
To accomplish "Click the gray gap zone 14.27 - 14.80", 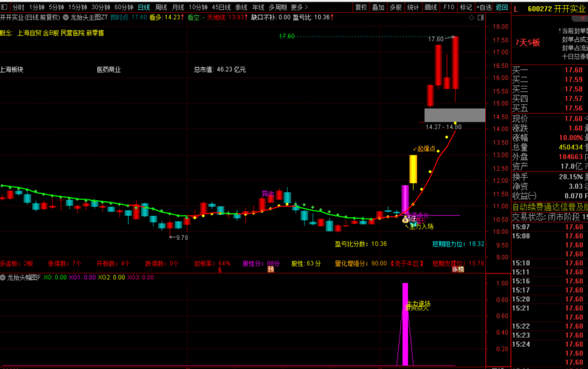I will [455, 115].
